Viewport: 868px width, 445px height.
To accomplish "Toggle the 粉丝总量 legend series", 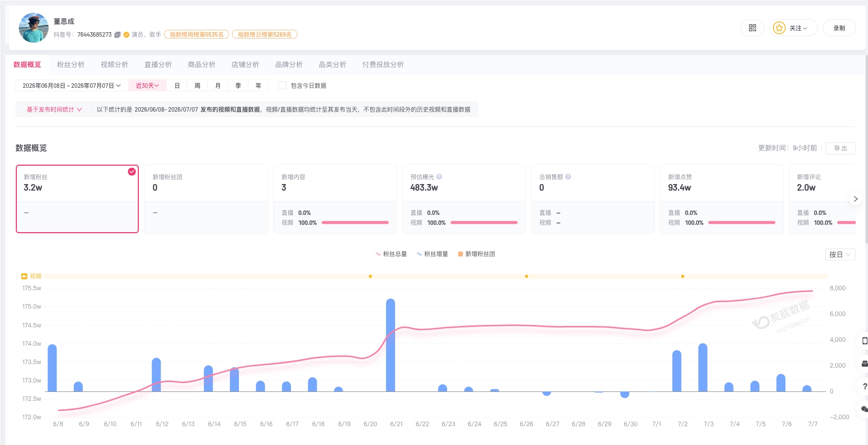I will tap(391, 254).
